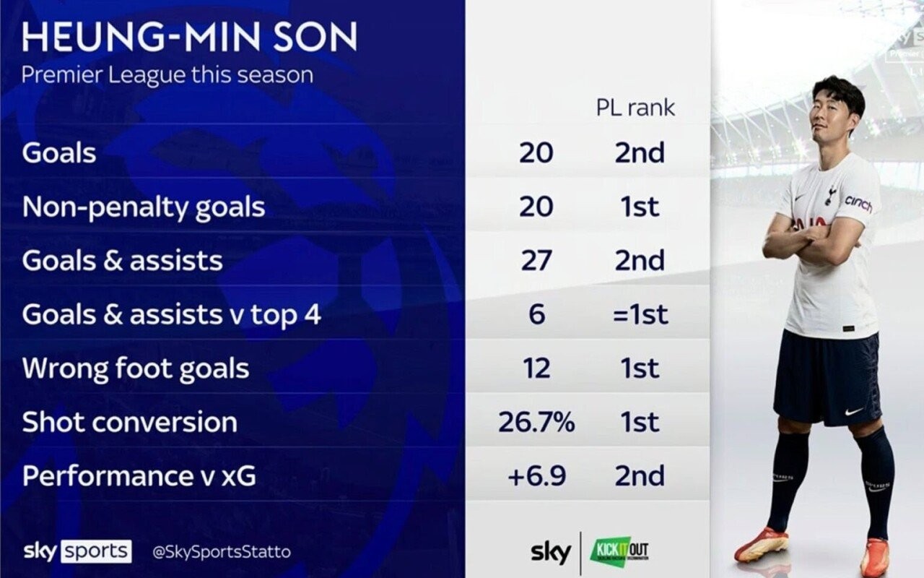
Task: Click the Sky Sports Premier League watermark
Action: point(905,45)
